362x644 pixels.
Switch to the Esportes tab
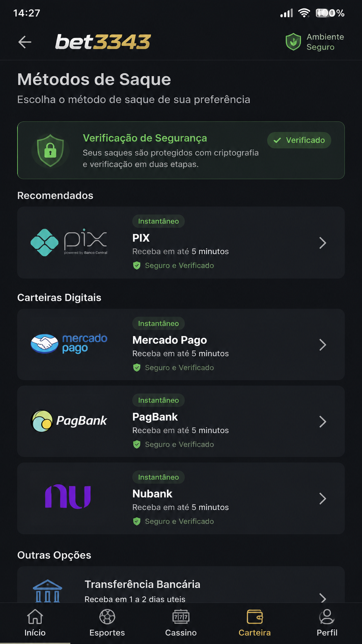point(107,623)
